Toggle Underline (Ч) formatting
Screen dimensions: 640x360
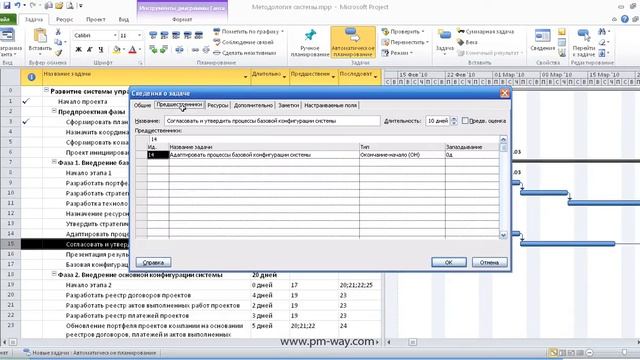point(100,50)
